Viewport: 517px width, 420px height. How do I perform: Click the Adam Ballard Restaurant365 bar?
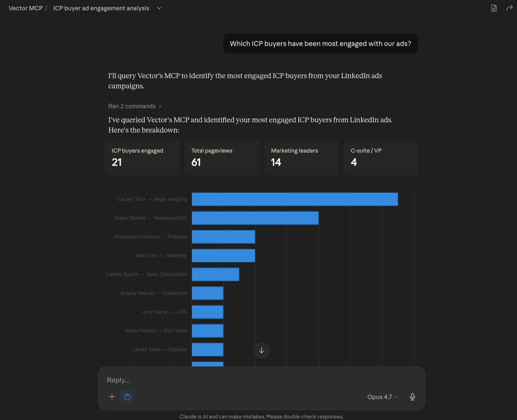pos(255,218)
